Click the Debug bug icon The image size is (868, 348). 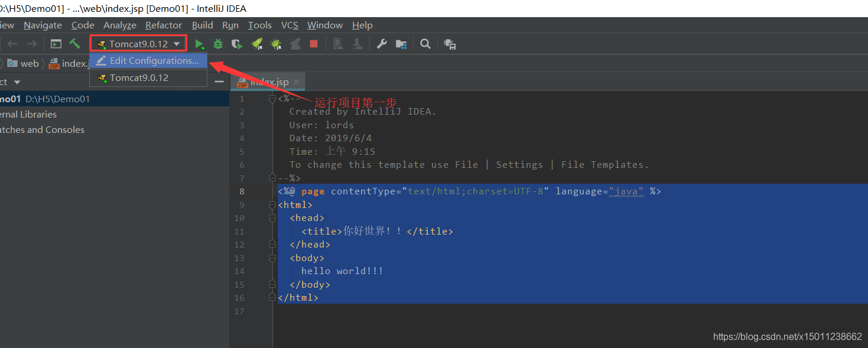click(218, 44)
